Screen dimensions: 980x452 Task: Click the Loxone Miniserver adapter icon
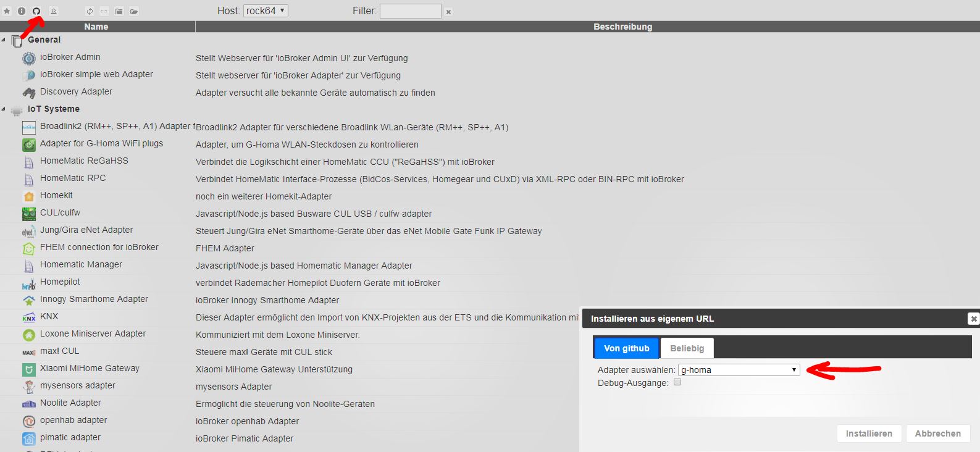coord(29,335)
